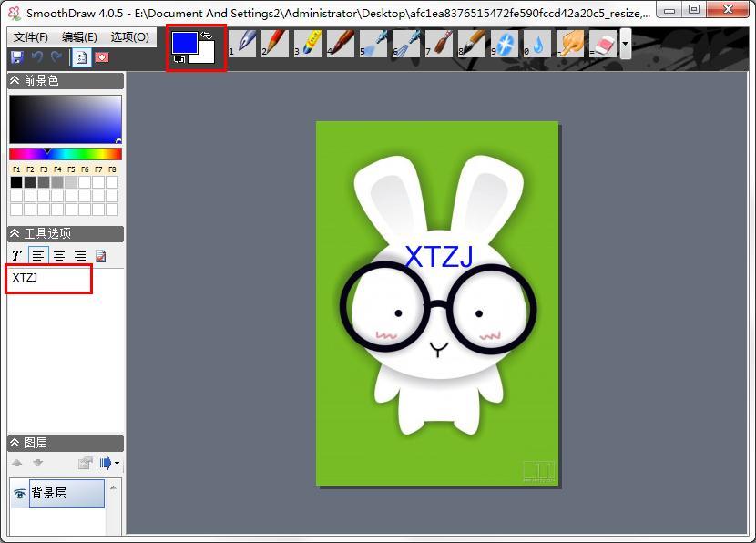
Task: Pick the lightest gray swatch under F5
Action: click(71, 182)
